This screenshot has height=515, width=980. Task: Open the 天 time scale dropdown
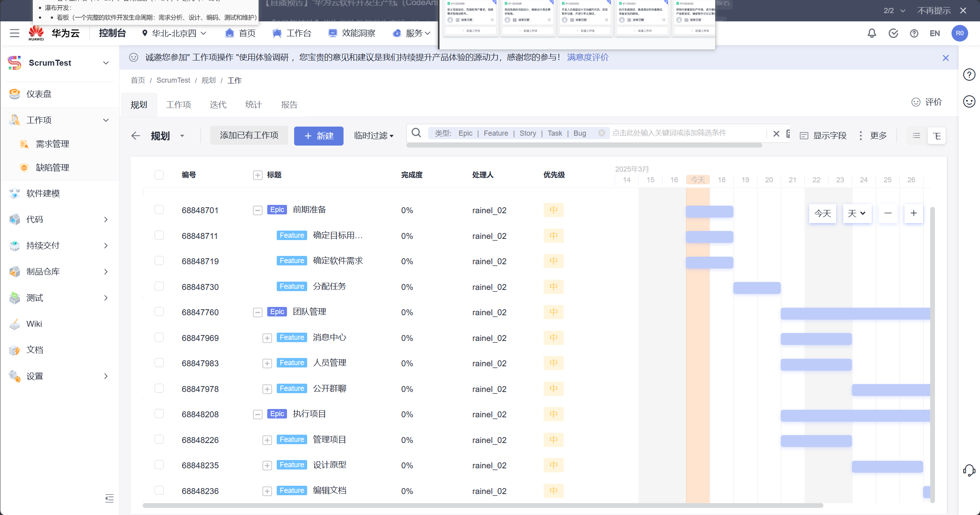[857, 214]
